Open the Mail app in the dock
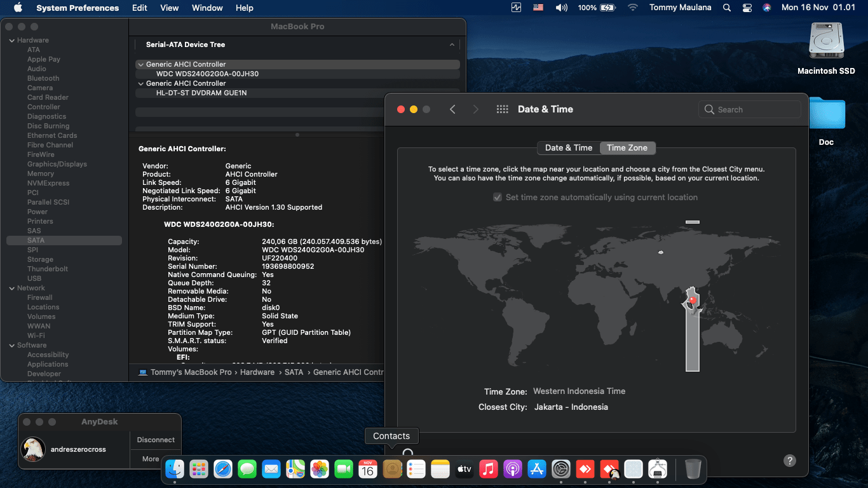The height and width of the screenshot is (488, 868). pos(271,470)
